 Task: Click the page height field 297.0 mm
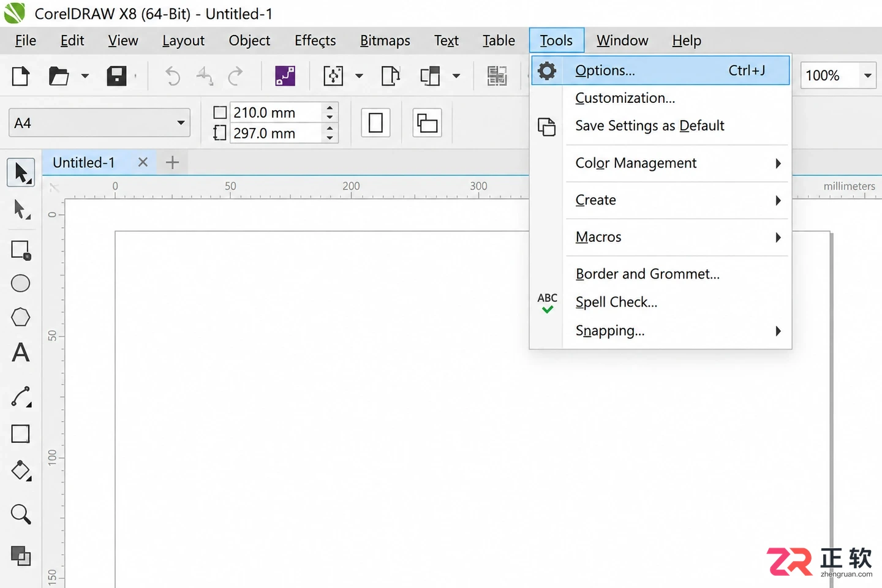[x=276, y=133]
